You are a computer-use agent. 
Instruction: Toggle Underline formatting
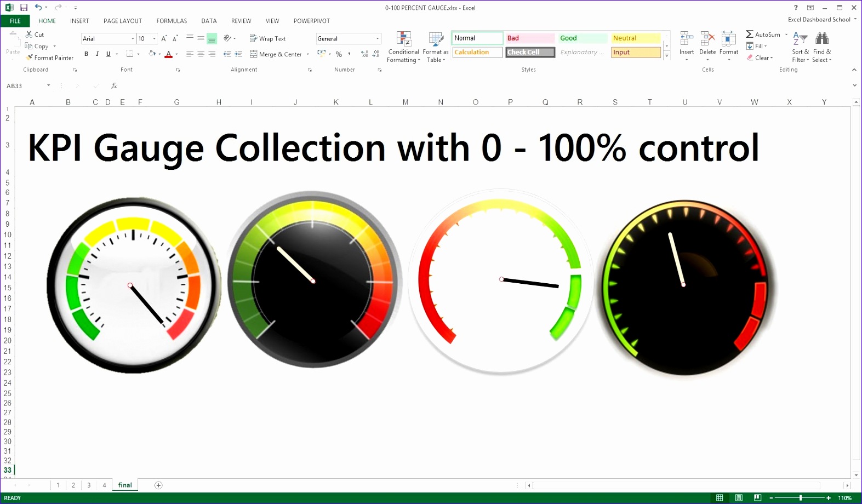[x=109, y=54]
